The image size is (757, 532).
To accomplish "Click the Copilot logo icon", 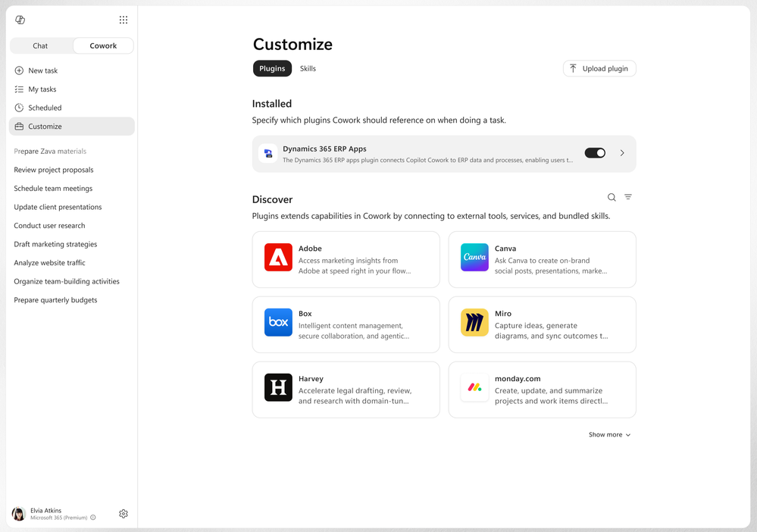I will pyautogui.click(x=20, y=20).
